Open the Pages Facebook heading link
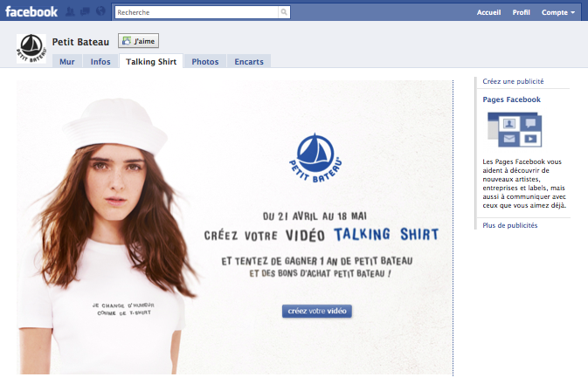The image size is (588, 384). coord(511,99)
